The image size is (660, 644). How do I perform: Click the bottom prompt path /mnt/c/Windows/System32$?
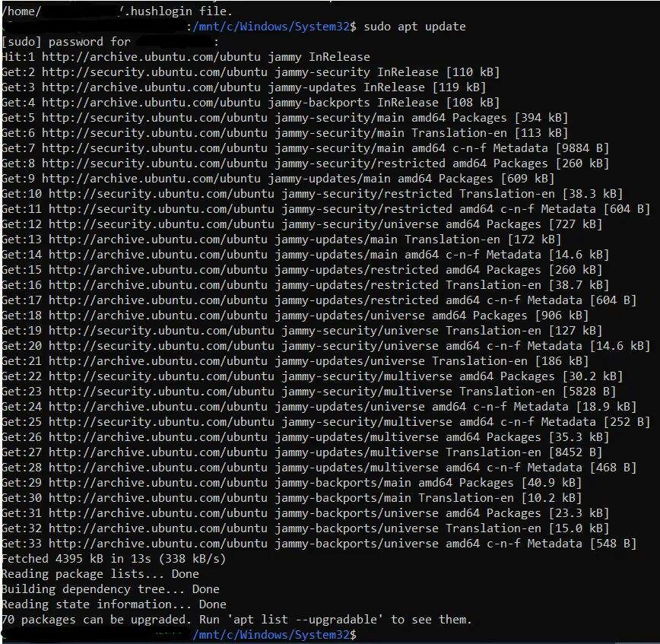[x=274, y=634]
